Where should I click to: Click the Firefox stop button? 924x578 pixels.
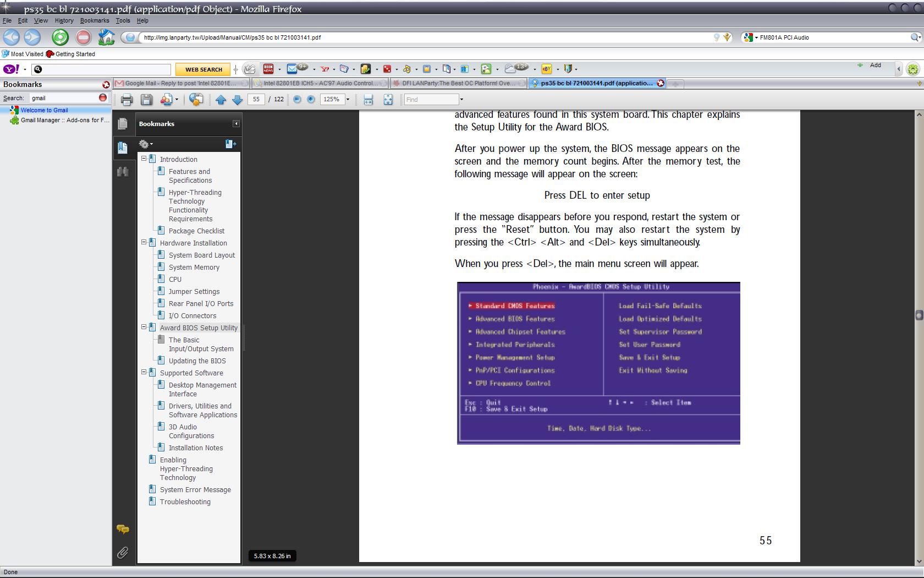(x=83, y=37)
